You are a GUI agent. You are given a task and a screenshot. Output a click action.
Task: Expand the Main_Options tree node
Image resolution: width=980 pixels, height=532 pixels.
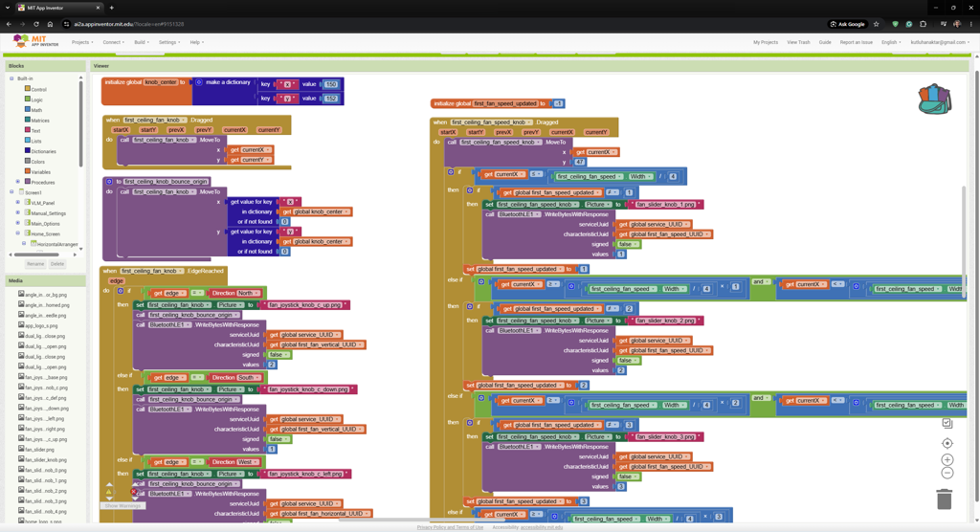pyautogui.click(x=17, y=223)
